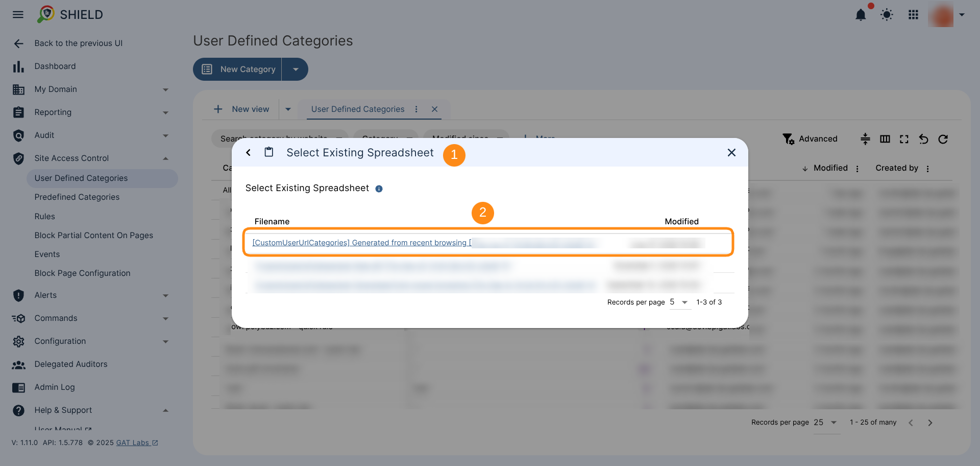
Task: Go to the next table page
Action: pyautogui.click(x=930, y=423)
